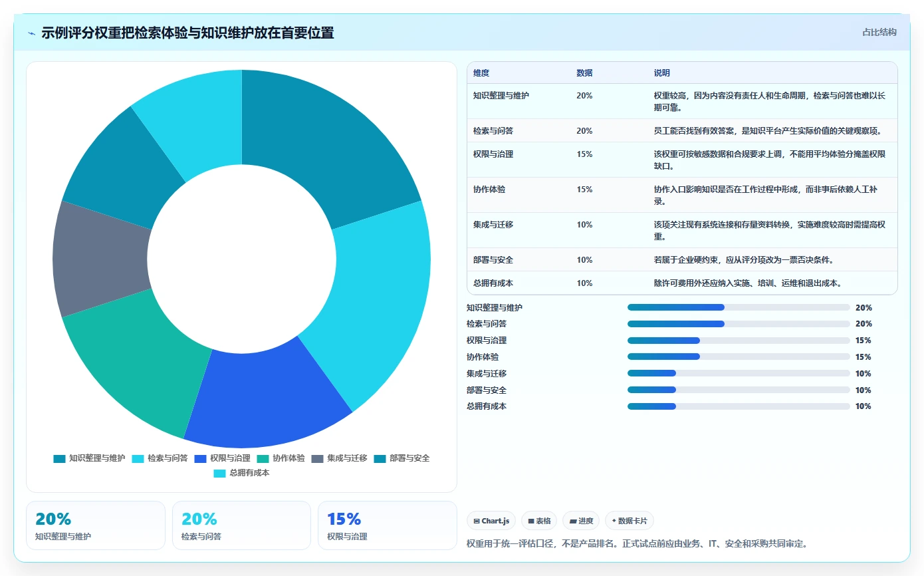Select the 表格 chip
The width and height of the screenshot is (924, 576).
click(x=539, y=521)
